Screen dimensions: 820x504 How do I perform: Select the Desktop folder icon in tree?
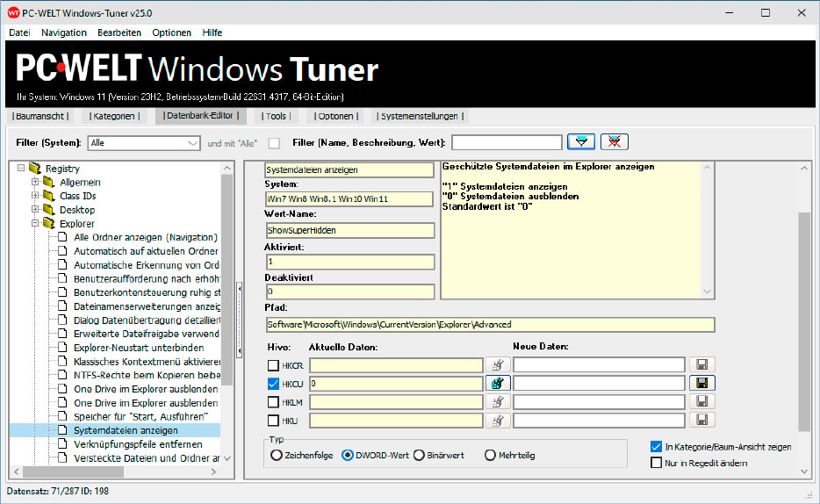pos(48,210)
